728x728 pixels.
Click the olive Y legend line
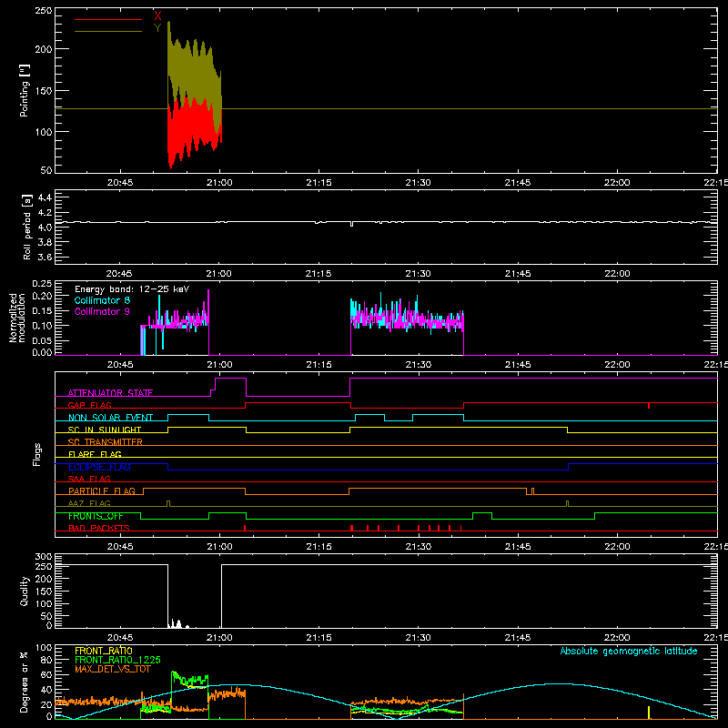click(108, 32)
